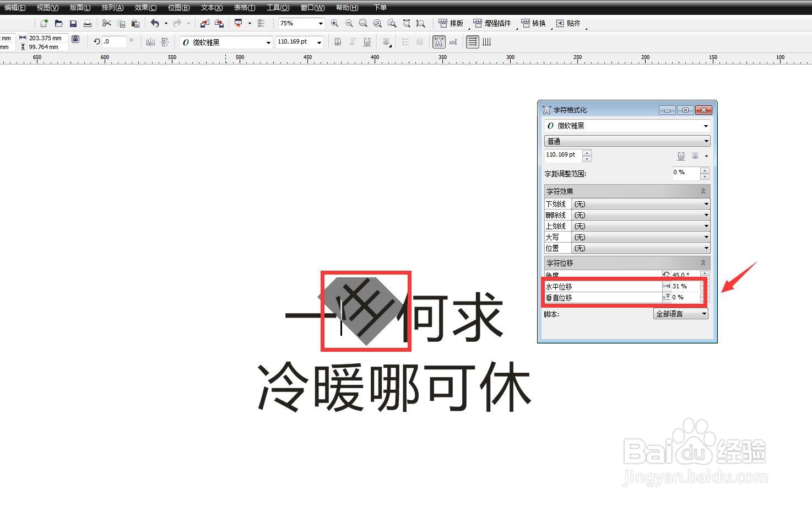Click the Import icon

[x=204, y=23]
